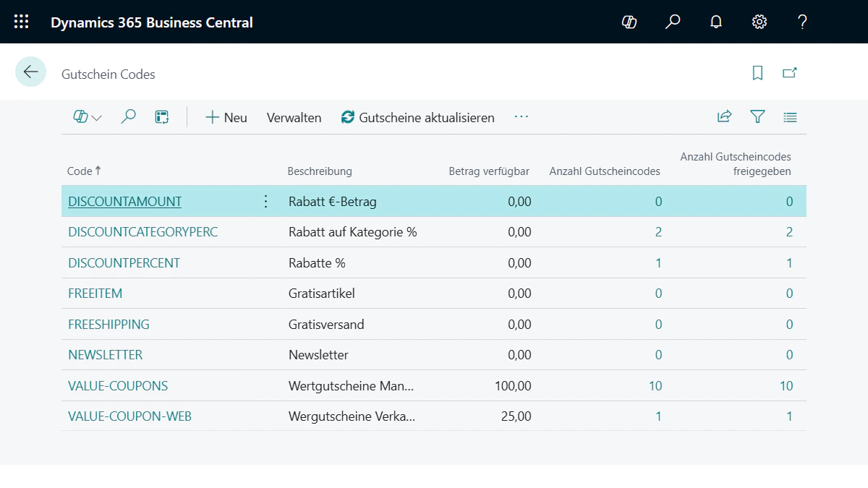
Task: Select the Gratisartikel description
Action: (x=321, y=294)
